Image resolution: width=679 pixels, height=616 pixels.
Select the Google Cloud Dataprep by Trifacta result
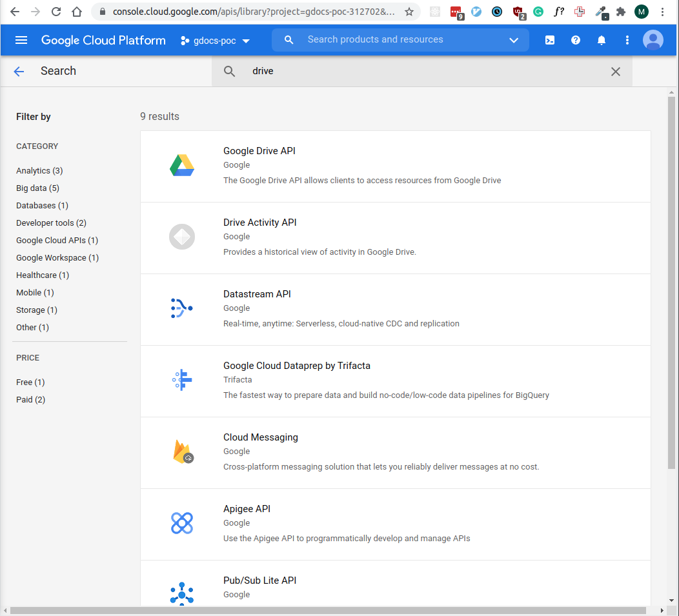pyautogui.click(x=297, y=366)
